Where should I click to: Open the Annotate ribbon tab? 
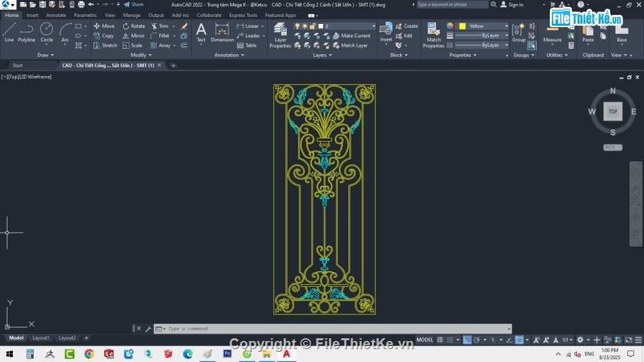pos(56,15)
